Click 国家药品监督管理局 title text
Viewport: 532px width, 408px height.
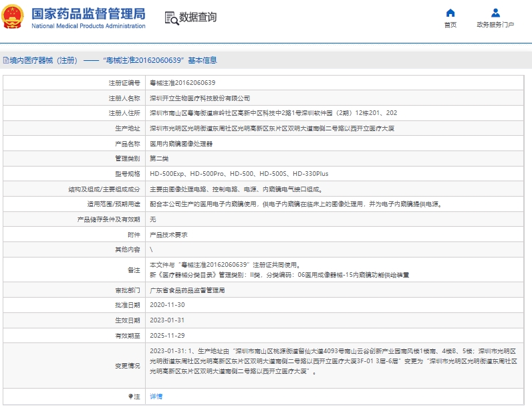[88, 14]
